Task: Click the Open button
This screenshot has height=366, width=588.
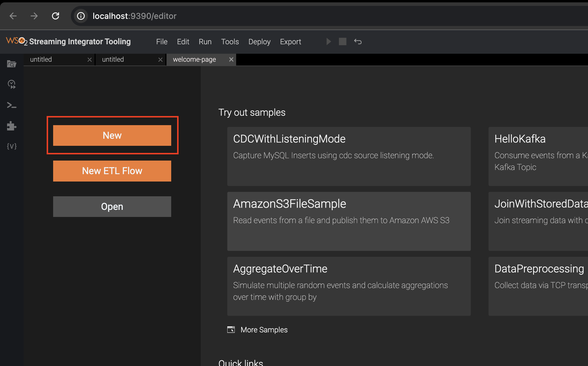Action: [112, 207]
